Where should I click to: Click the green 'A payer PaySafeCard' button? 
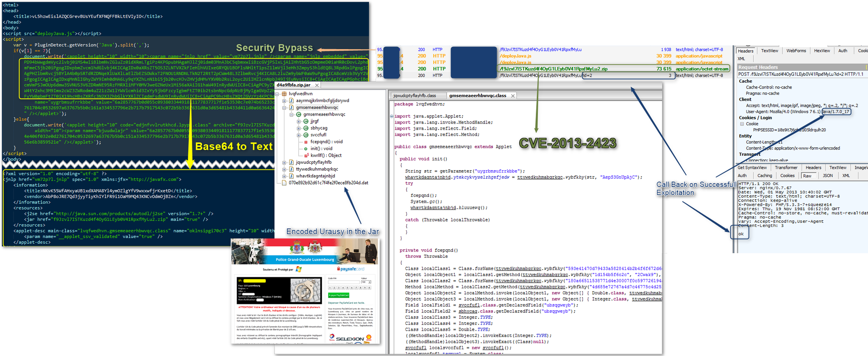(339, 295)
